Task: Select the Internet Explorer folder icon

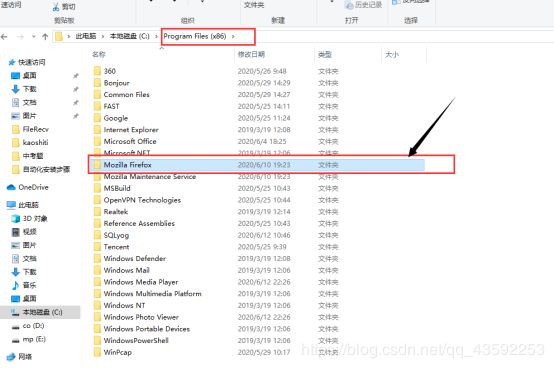Action: coord(98,130)
